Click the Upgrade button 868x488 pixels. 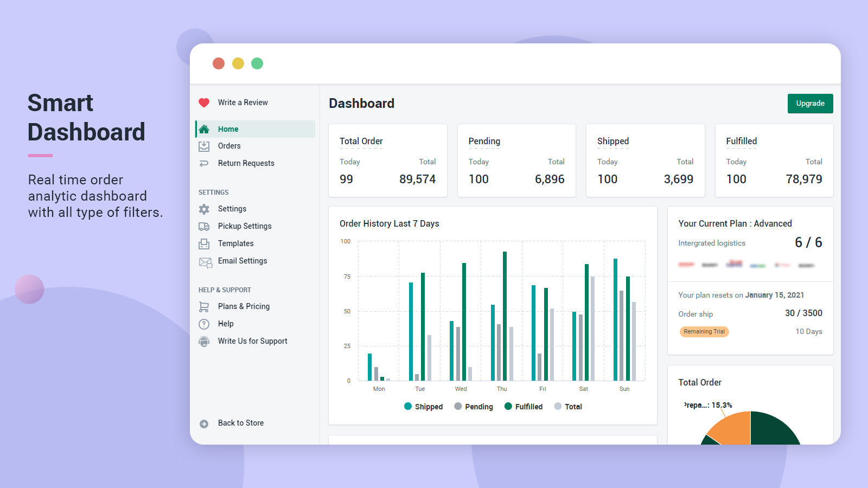point(810,103)
